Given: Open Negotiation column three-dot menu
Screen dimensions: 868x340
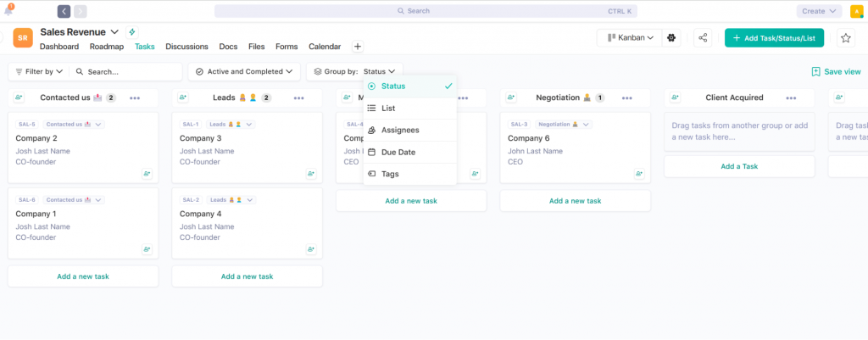Looking at the screenshot, I should tap(626, 98).
